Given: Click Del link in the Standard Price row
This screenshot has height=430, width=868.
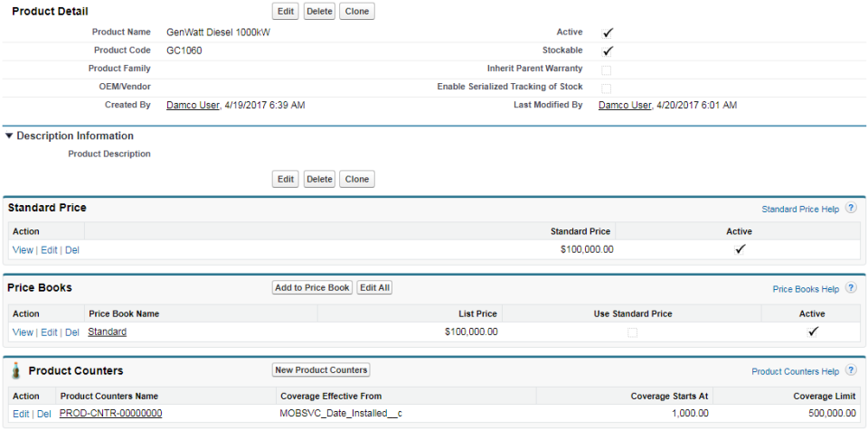Looking at the screenshot, I should [72, 250].
